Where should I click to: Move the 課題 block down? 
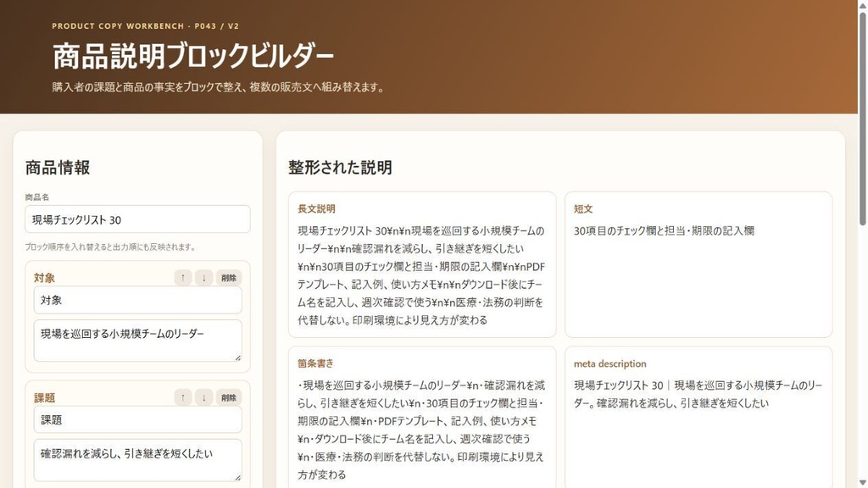point(203,397)
